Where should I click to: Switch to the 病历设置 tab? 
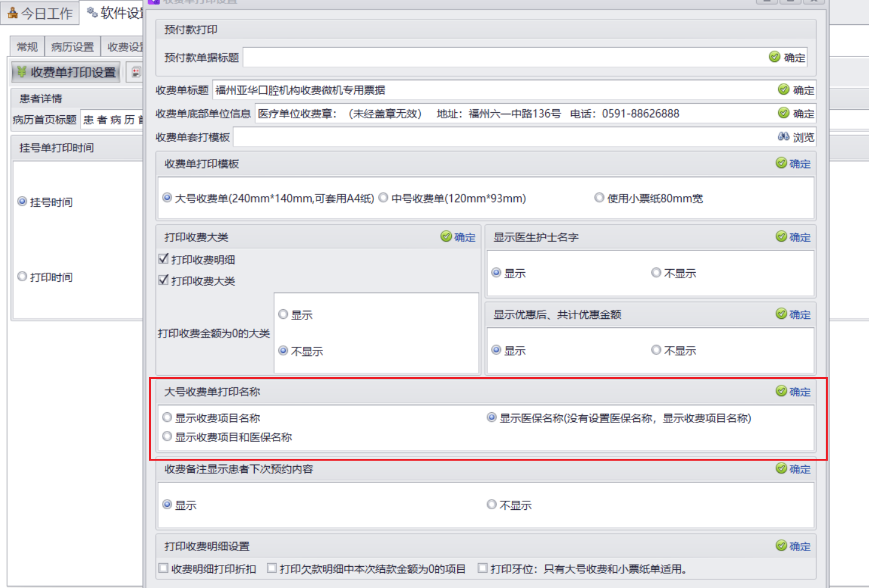click(73, 47)
